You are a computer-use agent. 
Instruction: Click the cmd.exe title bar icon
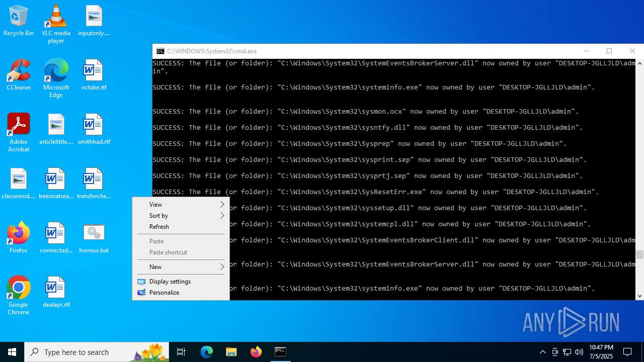click(160, 51)
